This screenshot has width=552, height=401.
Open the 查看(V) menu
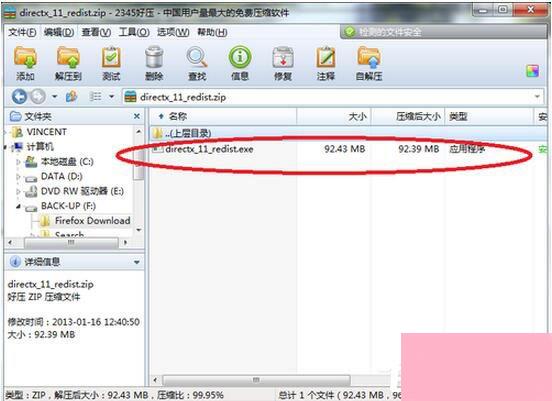(x=96, y=32)
